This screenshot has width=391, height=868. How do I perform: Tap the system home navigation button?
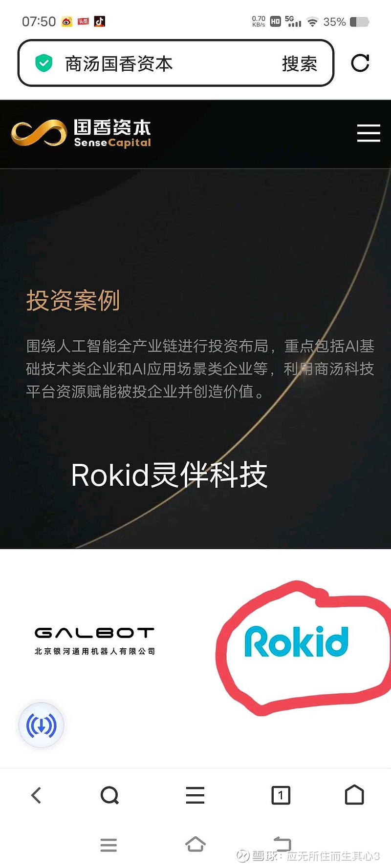coord(195,844)
